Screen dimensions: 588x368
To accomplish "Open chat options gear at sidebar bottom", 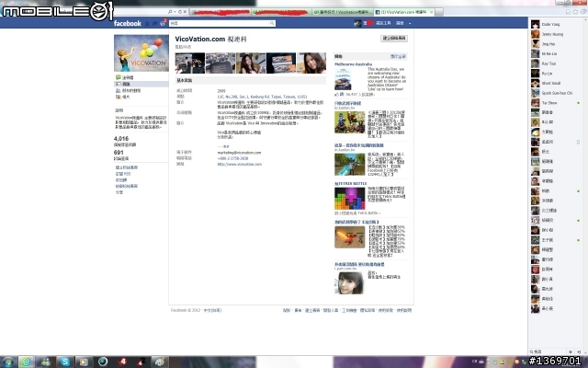I will tap(571, 351).
